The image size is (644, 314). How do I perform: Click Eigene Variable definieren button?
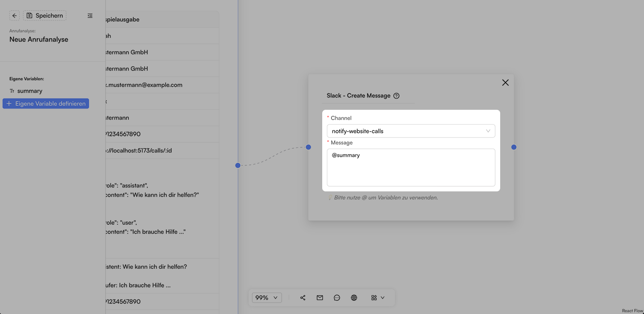pyautogui.click(x=46, y=103)
